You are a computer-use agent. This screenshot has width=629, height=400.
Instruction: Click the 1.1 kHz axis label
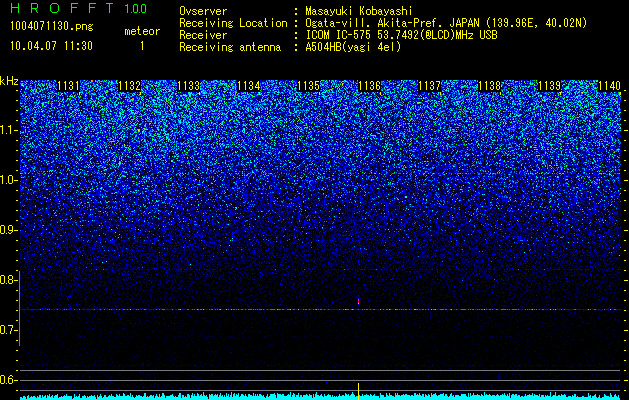coord(9,130)
